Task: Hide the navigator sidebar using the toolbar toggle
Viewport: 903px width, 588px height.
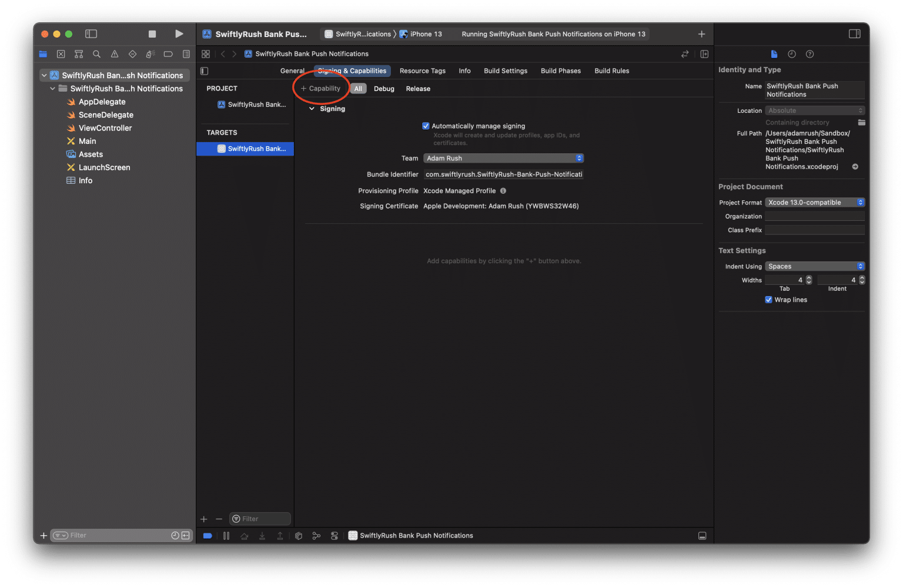Action: (x=91, y=34)
